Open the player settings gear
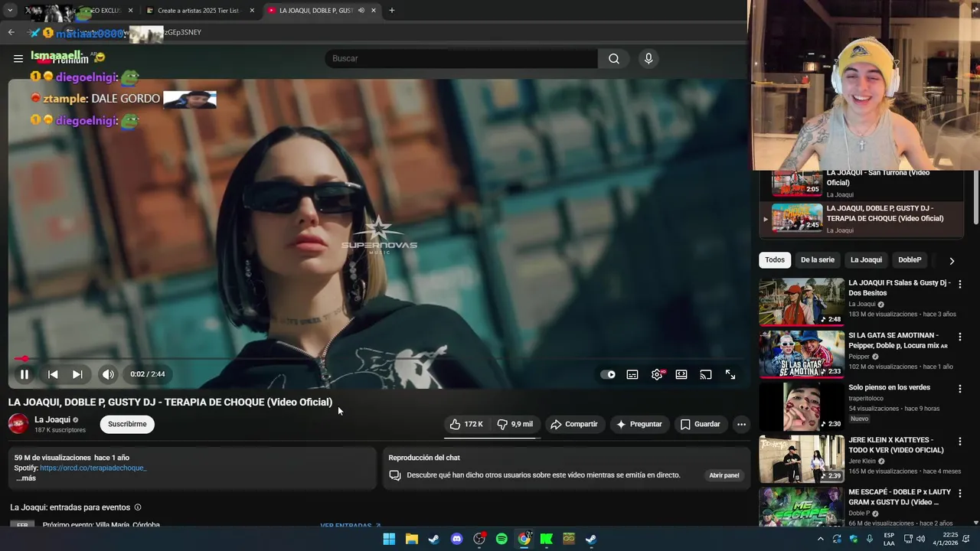980x551 pixels. (657, 374)
